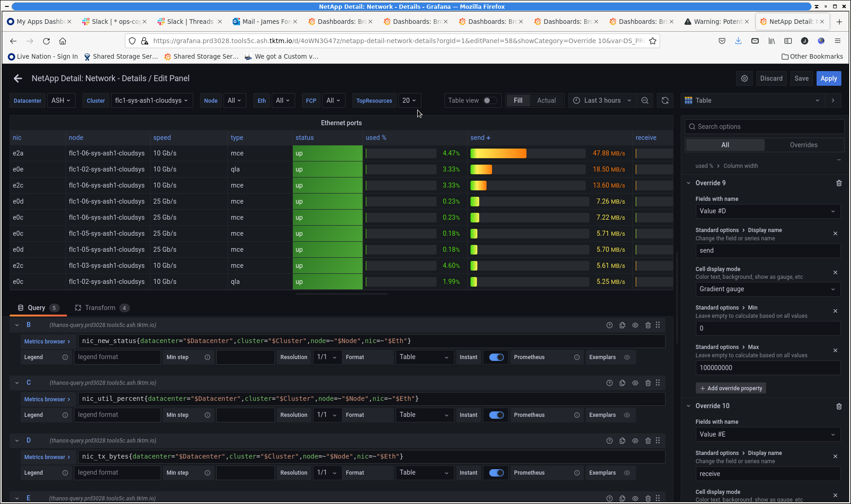The height and width of the screenshot is (504, 851).
Task: Click the back arrow to exit Edit Panel
Action: pyautogui.click(x=18, y=78)
